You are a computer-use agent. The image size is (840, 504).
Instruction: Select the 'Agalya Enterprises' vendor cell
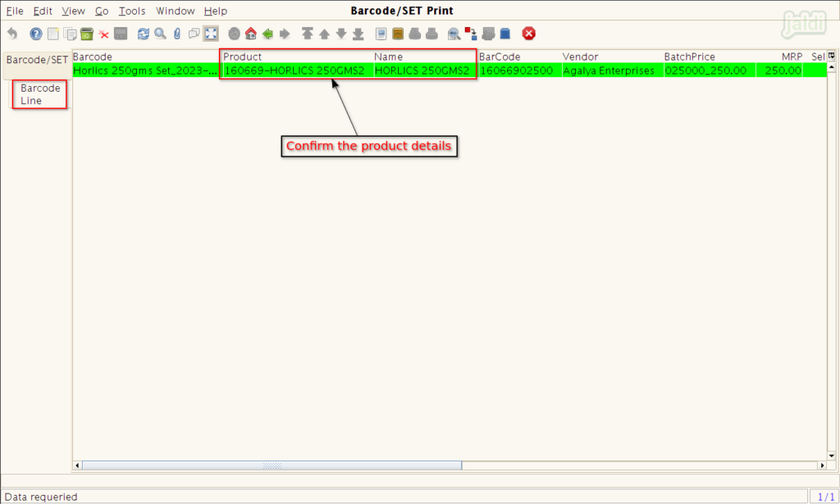(x=612, y=70)
